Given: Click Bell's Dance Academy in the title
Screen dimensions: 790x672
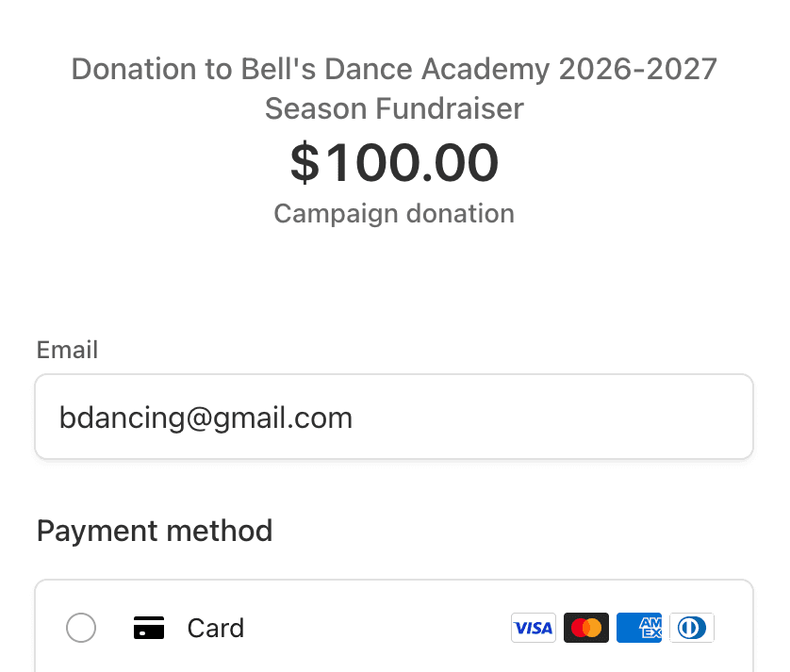Looking at the screenshot, I should click(357, 69).
